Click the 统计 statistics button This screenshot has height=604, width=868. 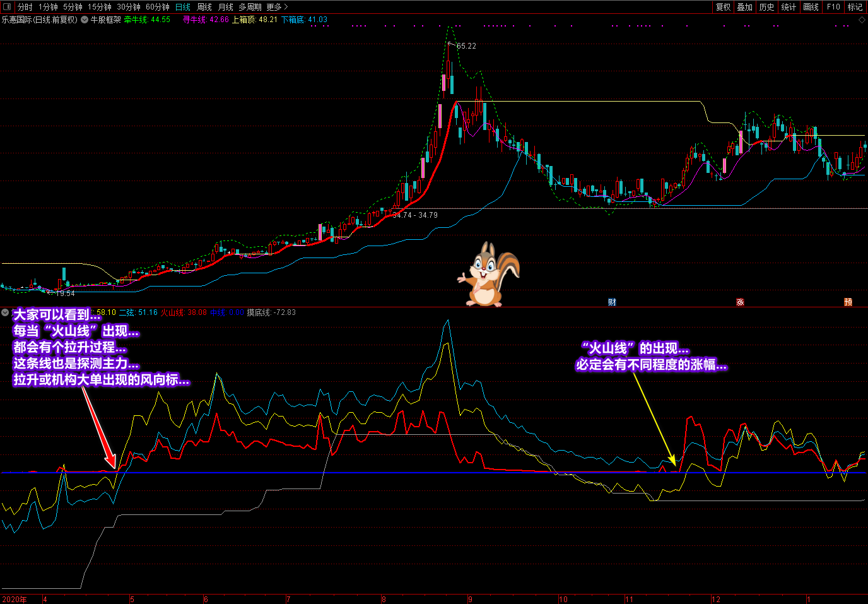[x=789, y=7]
